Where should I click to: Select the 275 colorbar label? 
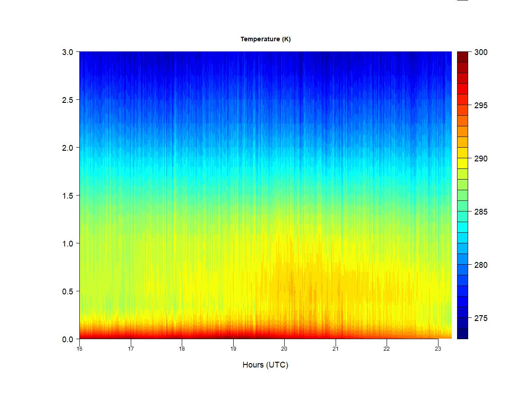(x=481, y=318)
